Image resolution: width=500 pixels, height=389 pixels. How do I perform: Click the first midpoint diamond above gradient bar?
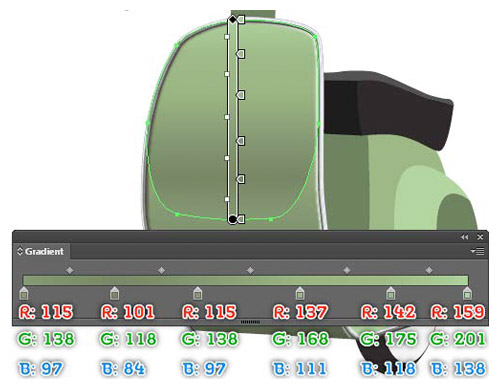pos(70,270)
